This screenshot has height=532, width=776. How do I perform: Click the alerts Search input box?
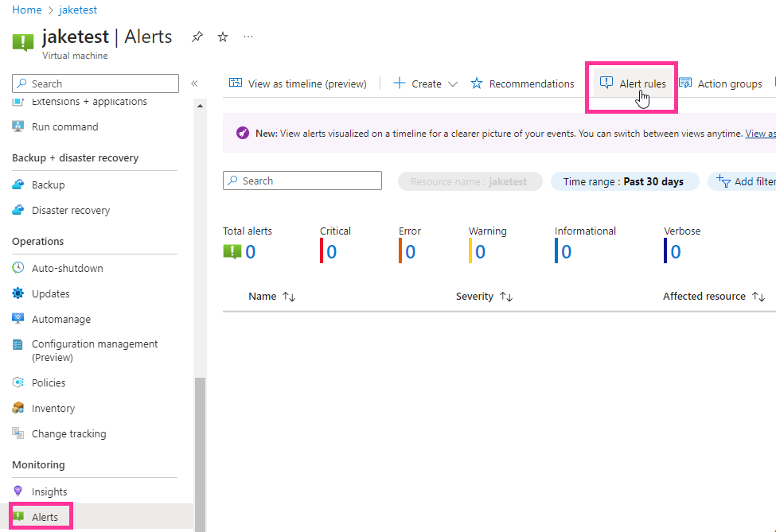point(302,181)
